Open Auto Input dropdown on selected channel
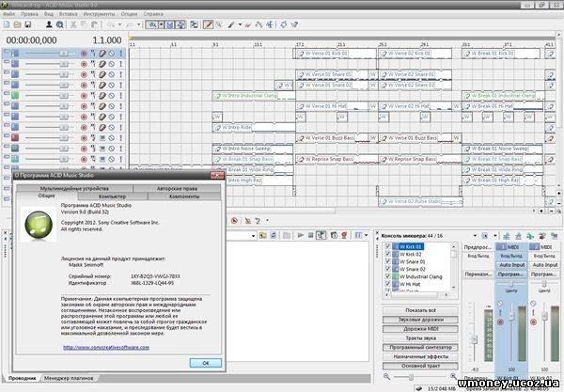 512,265
